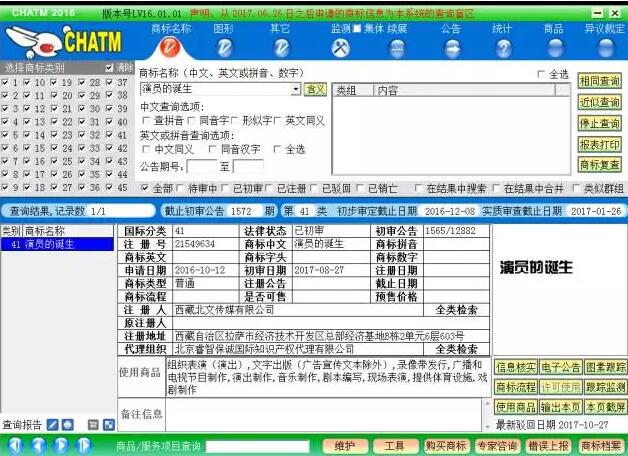This screenshot has width=628, height=456.
Task: Toggle the 集体 checkbox in top bar
Action: 357,28
